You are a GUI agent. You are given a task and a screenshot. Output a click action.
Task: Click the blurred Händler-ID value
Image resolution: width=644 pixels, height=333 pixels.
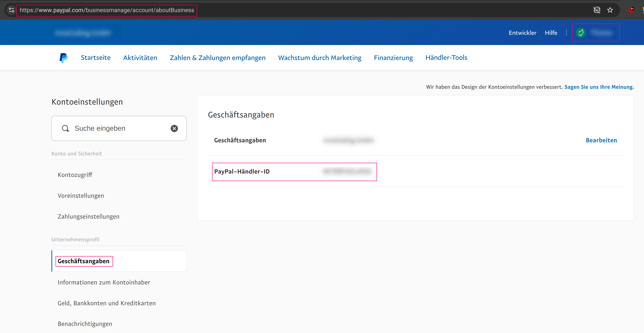(347, 172)
